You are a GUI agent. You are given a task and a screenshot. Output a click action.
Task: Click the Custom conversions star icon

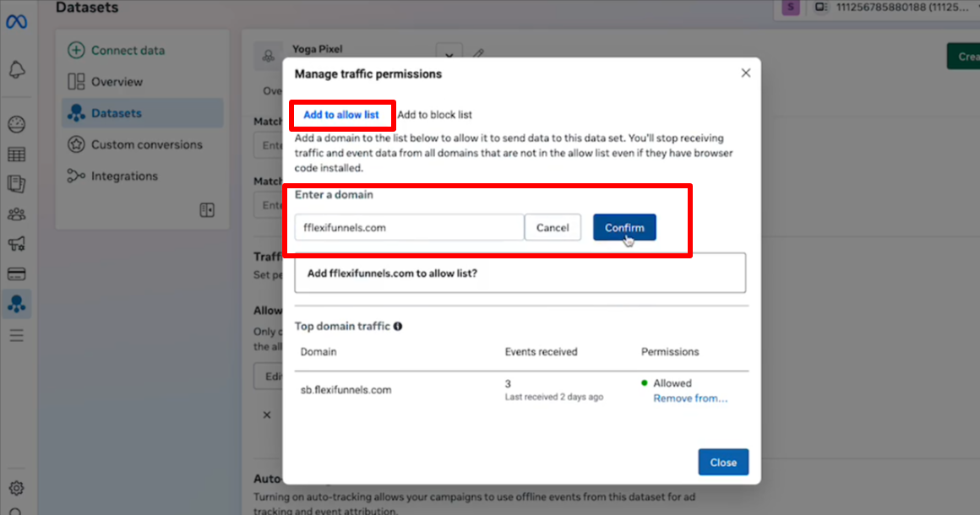click(x=76, y=144)
